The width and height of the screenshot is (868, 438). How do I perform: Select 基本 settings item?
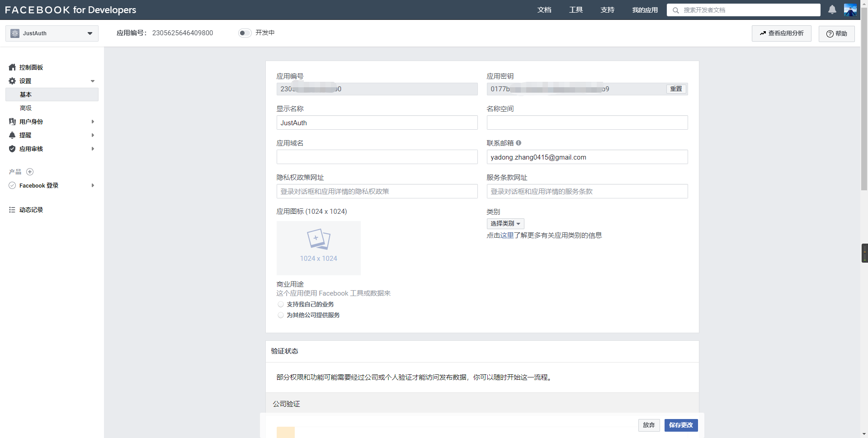click(x=52, y=94)
